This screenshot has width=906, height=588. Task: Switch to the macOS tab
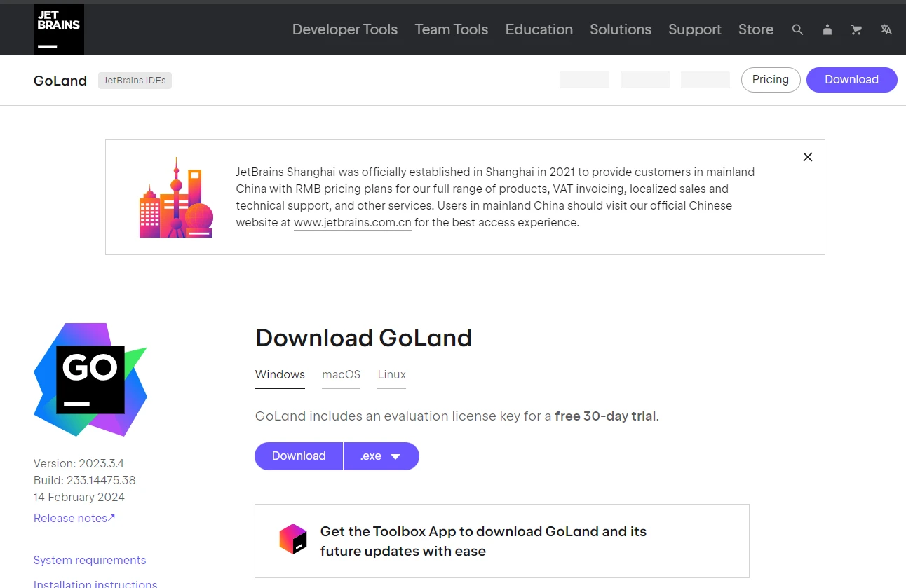click(341, 375)
